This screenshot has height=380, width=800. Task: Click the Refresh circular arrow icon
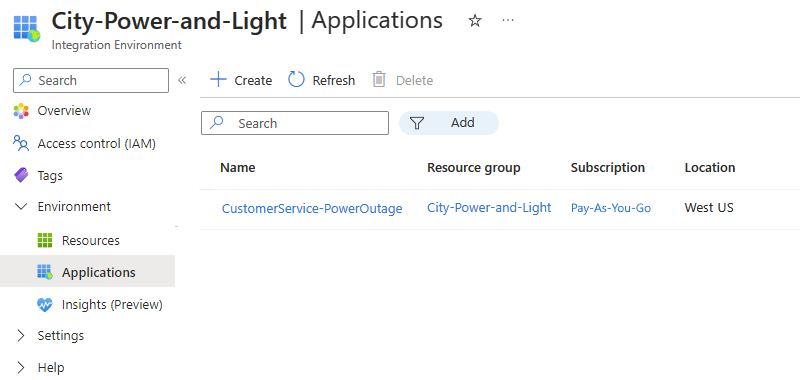[296, 80]
